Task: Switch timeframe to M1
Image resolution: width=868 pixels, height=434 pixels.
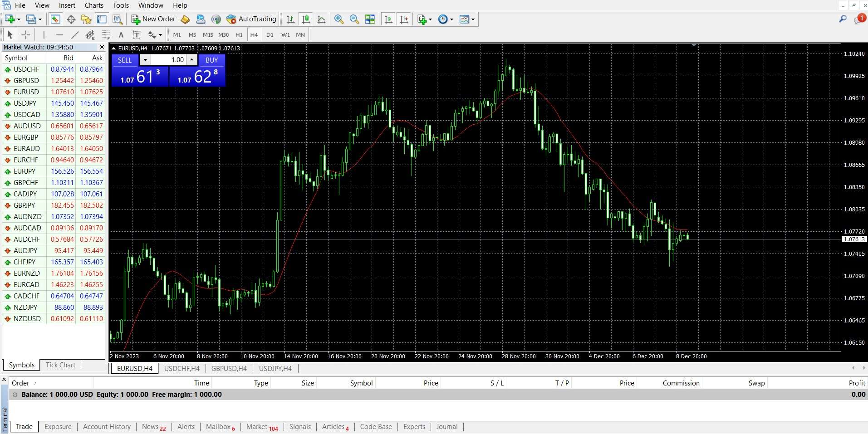Action: pos(177,35)
